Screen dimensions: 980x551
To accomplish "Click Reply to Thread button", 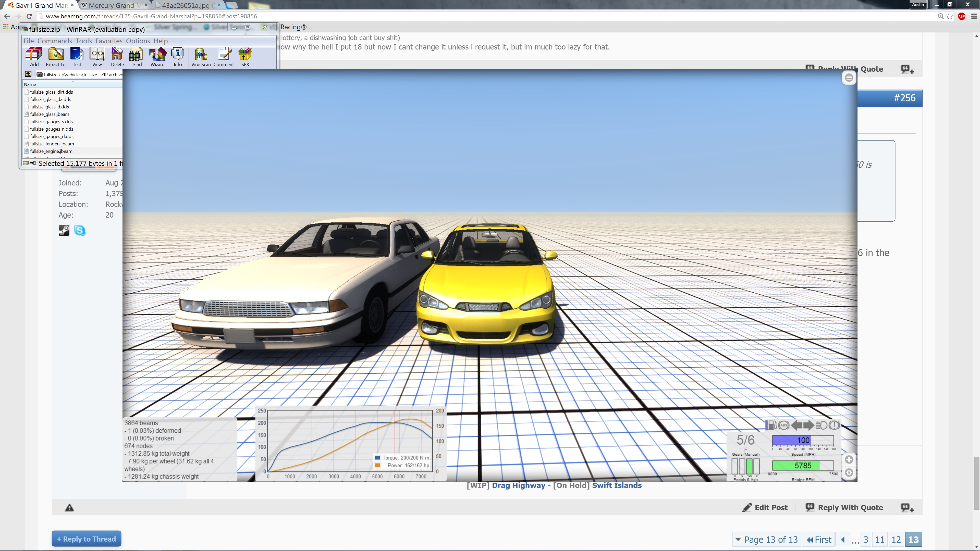I will (86, 539).
